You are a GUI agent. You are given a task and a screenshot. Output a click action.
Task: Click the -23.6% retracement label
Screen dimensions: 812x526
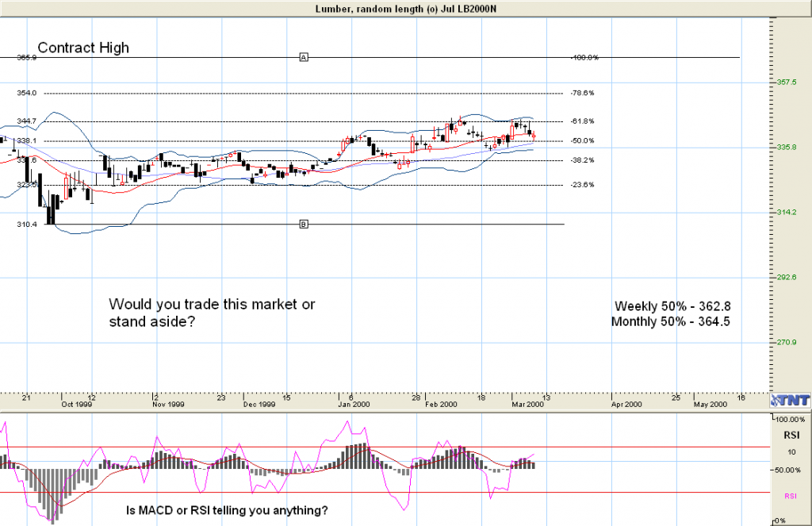583,185
